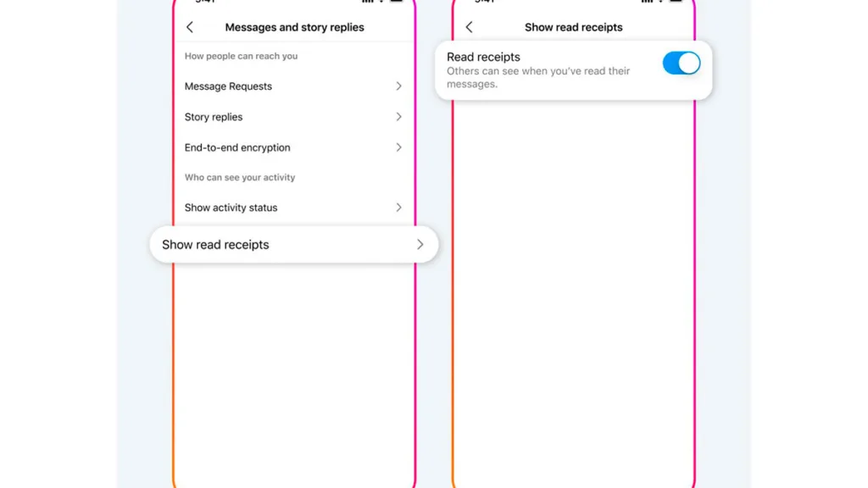Open End-to-end encryption using its chevron
This screenshot has width=868, height=488.
(398, 147)
